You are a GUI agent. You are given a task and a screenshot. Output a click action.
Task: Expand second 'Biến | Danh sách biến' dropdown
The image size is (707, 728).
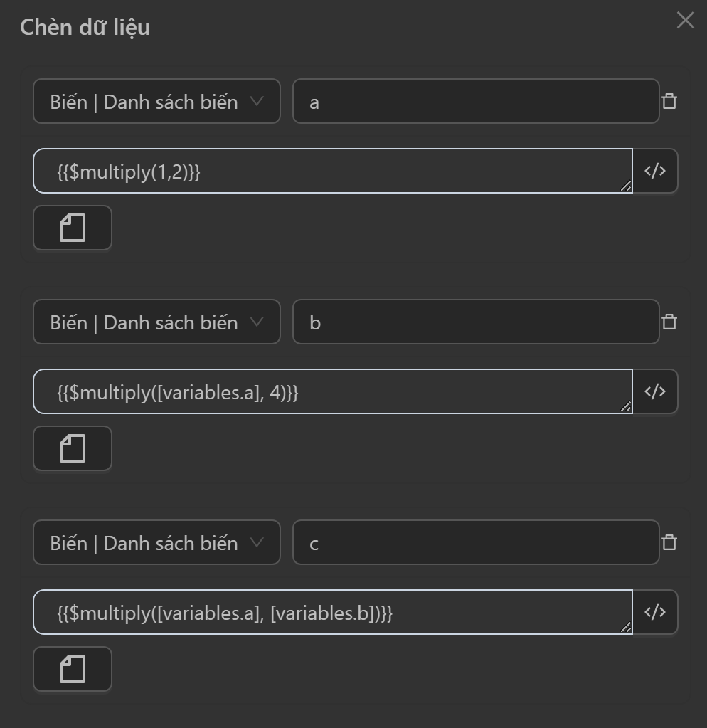(x=156, y=322)
